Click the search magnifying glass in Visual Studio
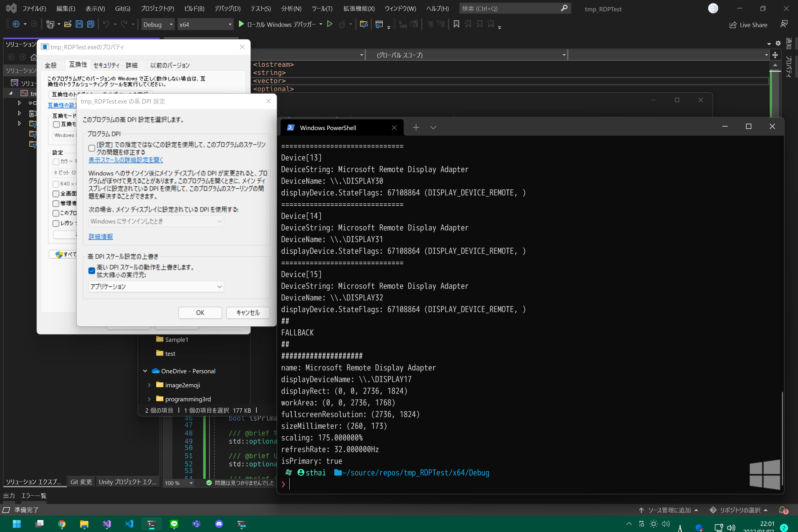The image size is (798, 532). (x=564, y=8)
